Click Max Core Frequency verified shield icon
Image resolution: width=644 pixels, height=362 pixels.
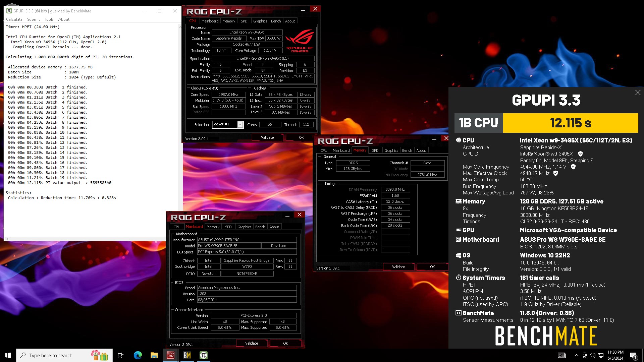(x=573, y=167)
